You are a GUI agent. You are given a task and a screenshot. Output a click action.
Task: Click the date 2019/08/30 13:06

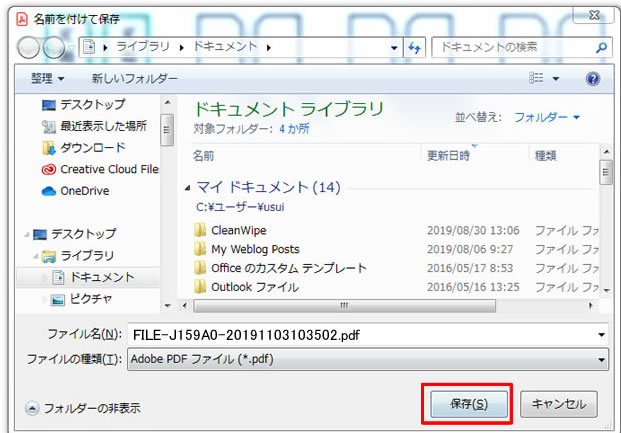click(473, 230)
